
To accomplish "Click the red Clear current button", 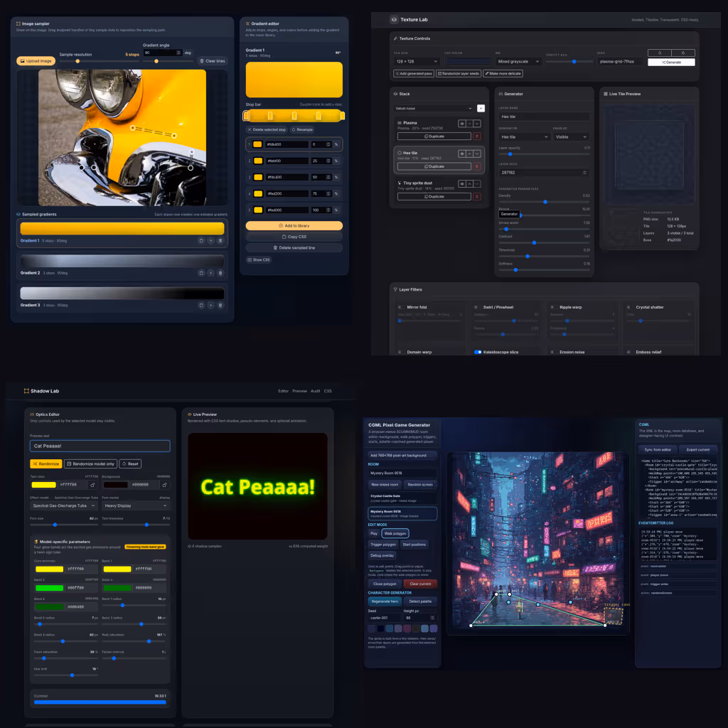I will coord(420,584).
